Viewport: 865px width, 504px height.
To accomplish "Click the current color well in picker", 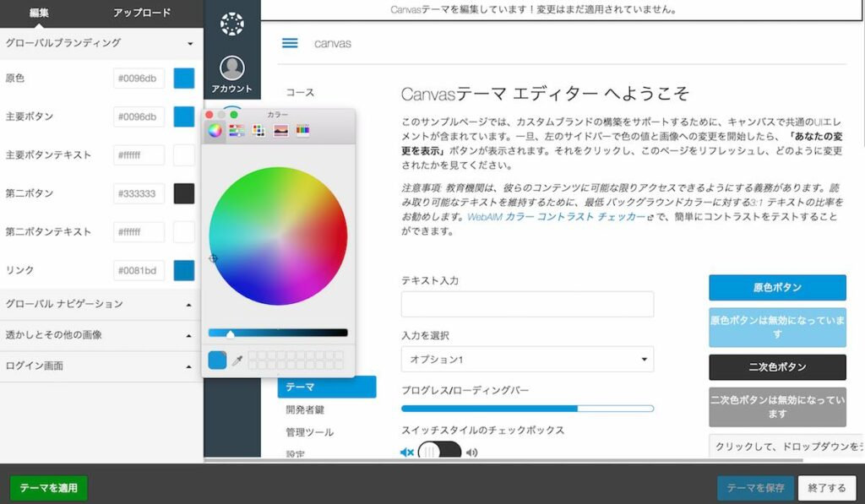I will (x=217, y=360).
